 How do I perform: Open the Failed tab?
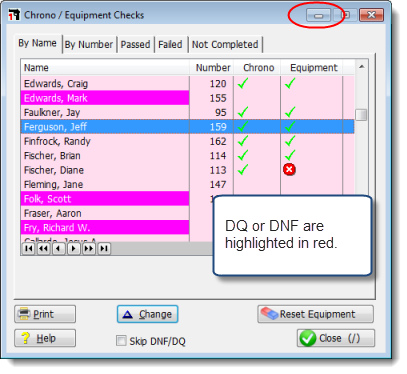click(170, 45)
